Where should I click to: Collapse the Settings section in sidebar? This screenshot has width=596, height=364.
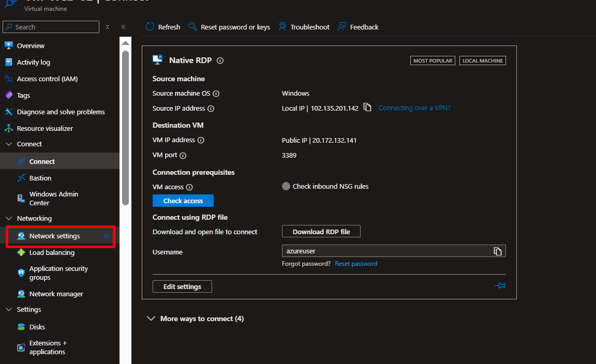(x=8, y=310)
